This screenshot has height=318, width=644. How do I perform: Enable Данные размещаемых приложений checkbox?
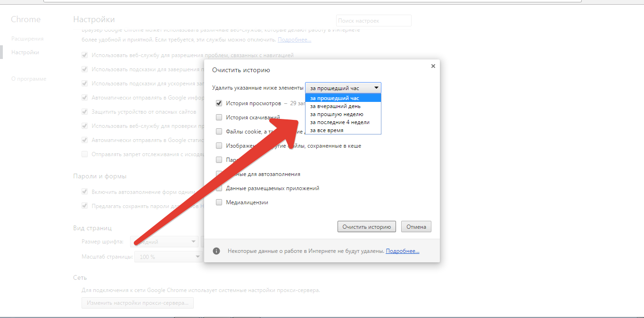tap(219, 188)
